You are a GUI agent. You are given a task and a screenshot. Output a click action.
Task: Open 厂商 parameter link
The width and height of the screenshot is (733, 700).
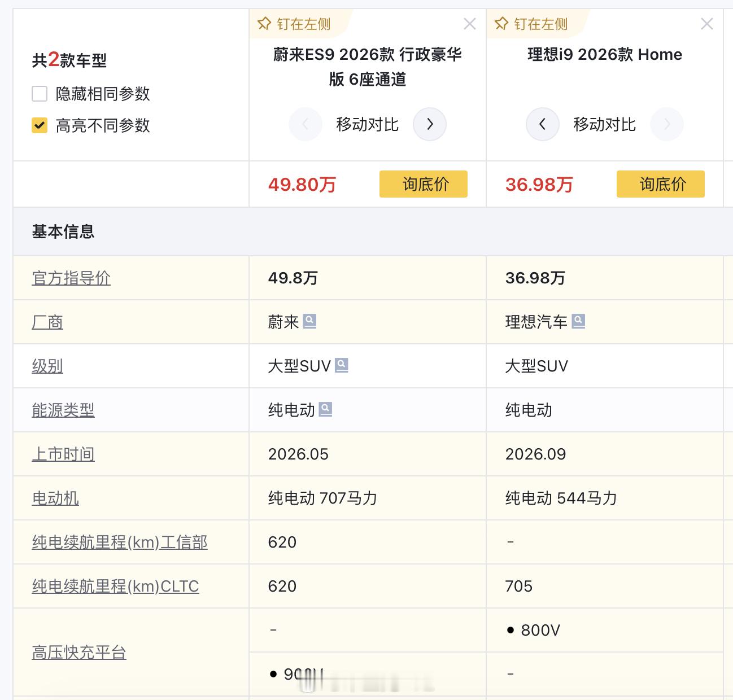click(47, 322)
